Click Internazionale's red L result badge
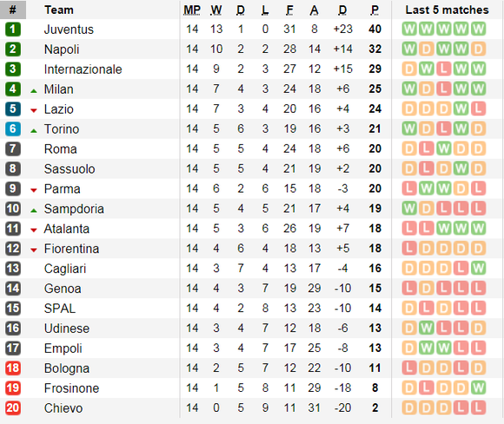 pyautogui.click(x=443, y=69)
